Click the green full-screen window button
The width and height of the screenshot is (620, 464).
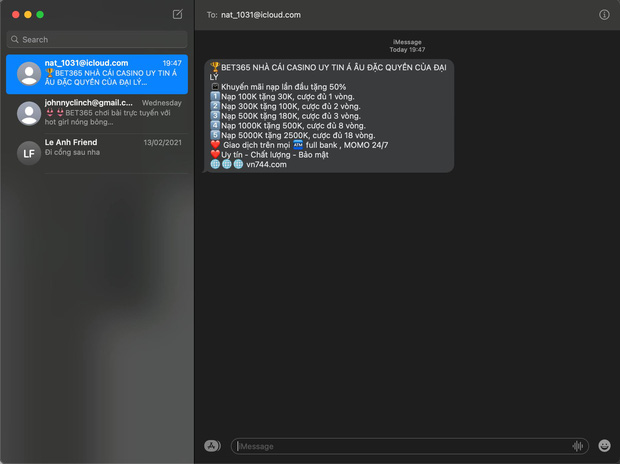coord(41,15)
